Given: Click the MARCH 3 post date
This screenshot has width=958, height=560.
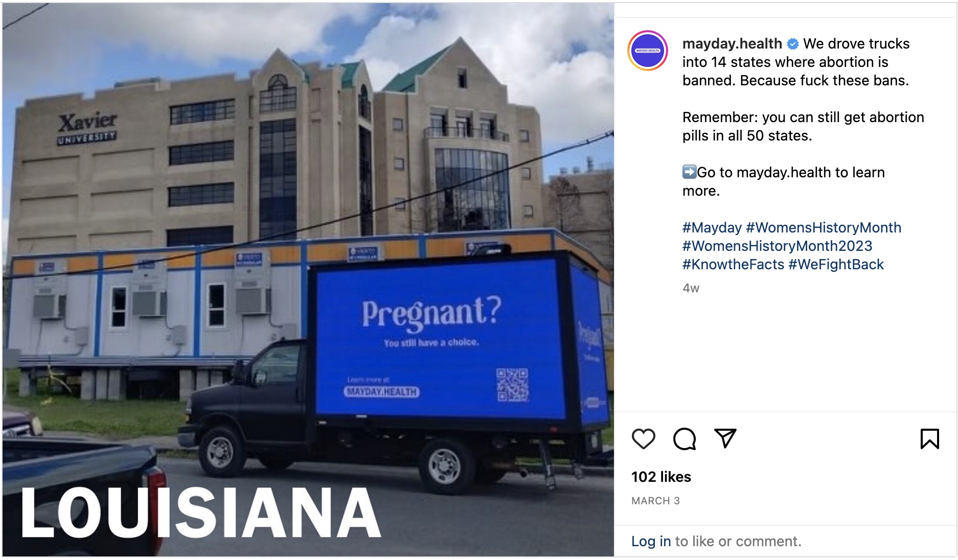Looking at the screenshot, I should coord(655,501).
